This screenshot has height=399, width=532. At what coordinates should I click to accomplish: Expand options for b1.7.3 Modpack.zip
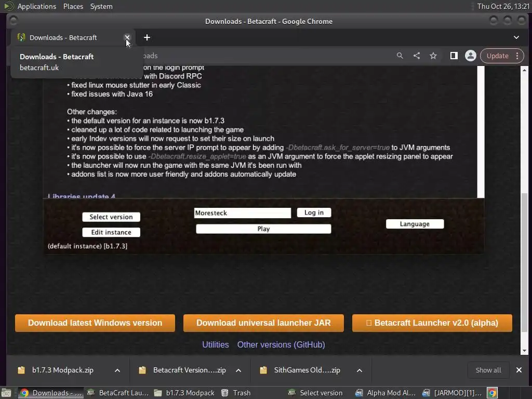[x=117, y=370]
